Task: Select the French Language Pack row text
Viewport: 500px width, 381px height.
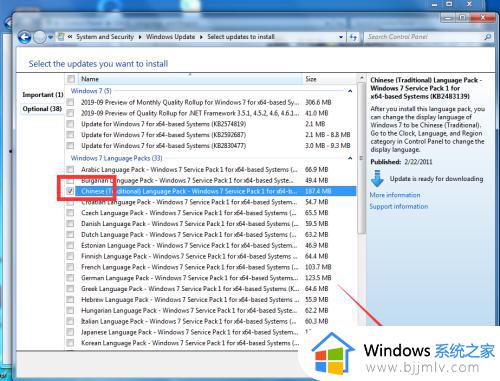Action: [190, 267]
